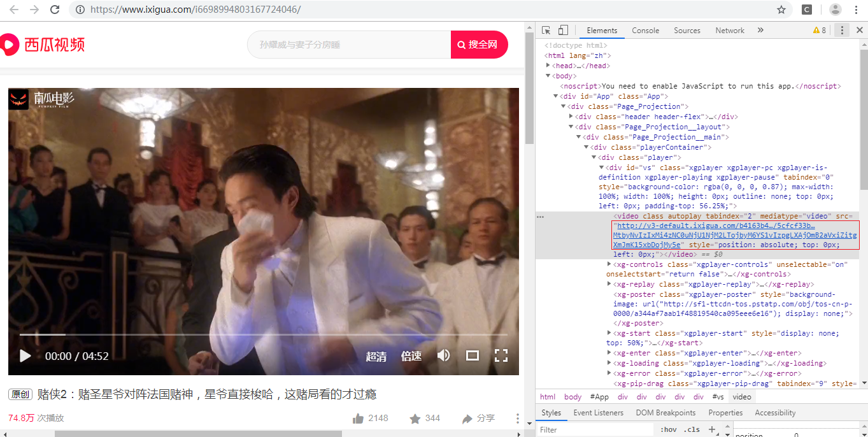Viewport: 868px width, 437px height.
Task: Open the Event Listeners tab
Action: 599,413
